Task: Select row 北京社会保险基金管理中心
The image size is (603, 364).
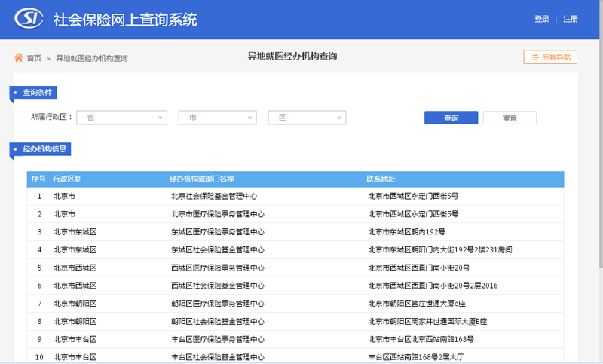Action: 214,196
